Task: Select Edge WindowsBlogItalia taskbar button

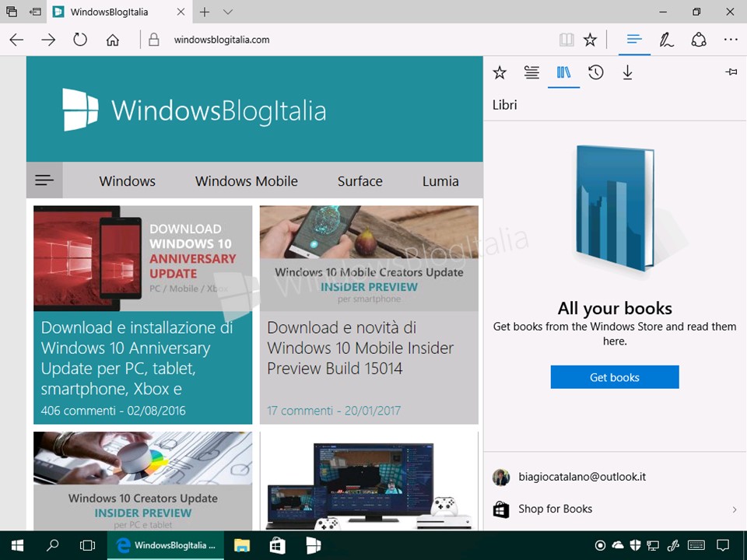Action: coord(166,545)
